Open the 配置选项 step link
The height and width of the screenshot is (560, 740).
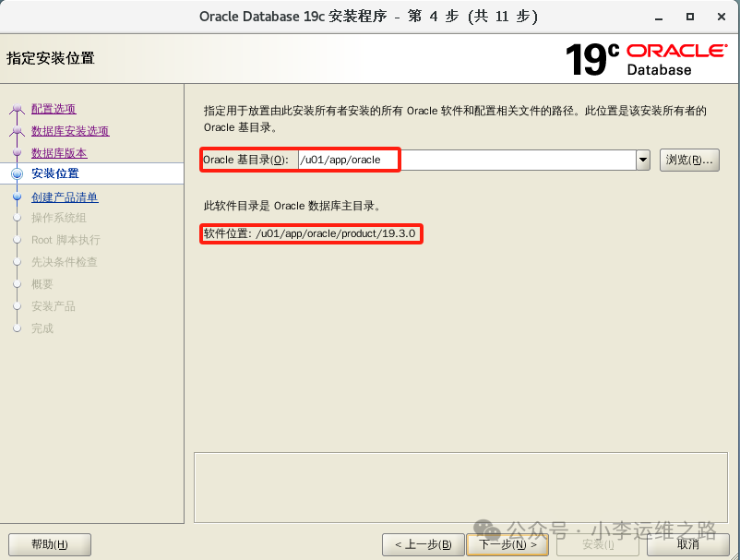pos(54,109)
